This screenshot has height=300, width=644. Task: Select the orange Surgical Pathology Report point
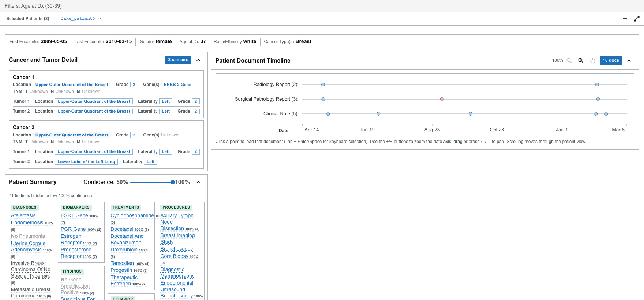click(442, 99)
